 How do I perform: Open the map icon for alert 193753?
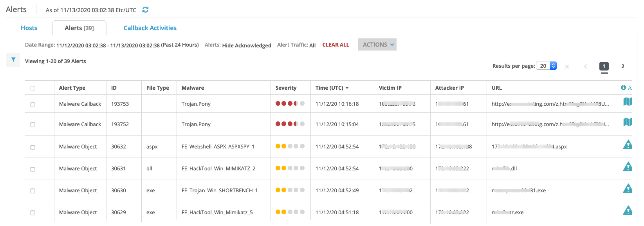tap(628, 102)
